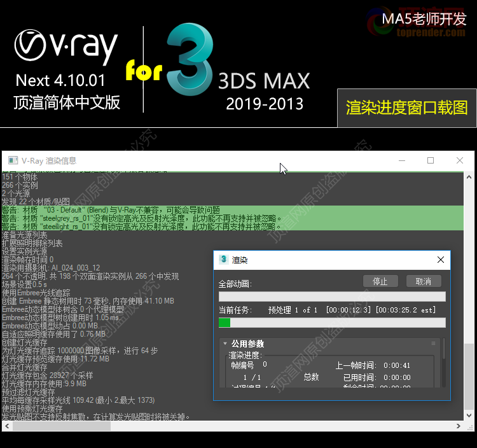The height and width of the screenshot is (448, 477).
Task: Click the log line "Embree动态模型树创建用时 1.05 ms"
Action: pyautogui.click(x=60, y=318)
